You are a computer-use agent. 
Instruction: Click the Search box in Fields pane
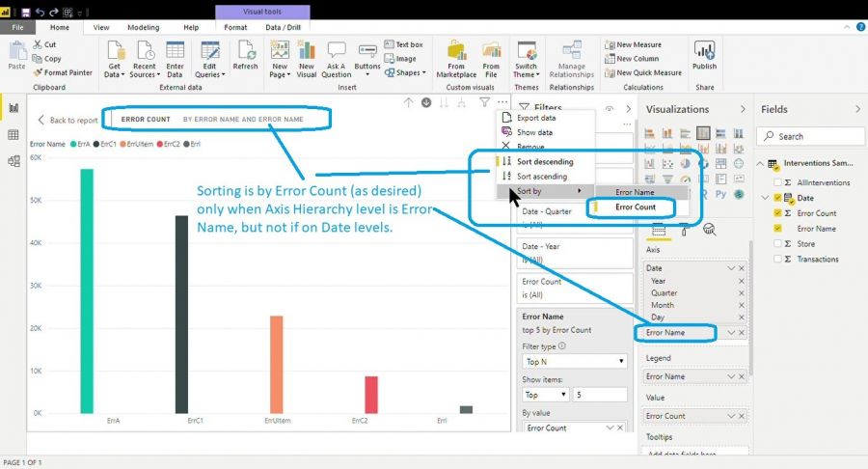tap(811, 136)
